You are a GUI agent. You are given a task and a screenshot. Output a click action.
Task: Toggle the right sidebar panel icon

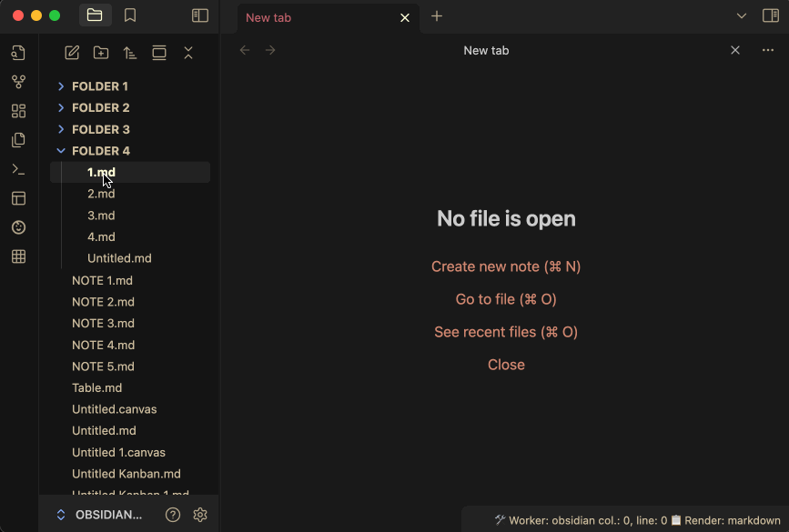pos(771,15)
